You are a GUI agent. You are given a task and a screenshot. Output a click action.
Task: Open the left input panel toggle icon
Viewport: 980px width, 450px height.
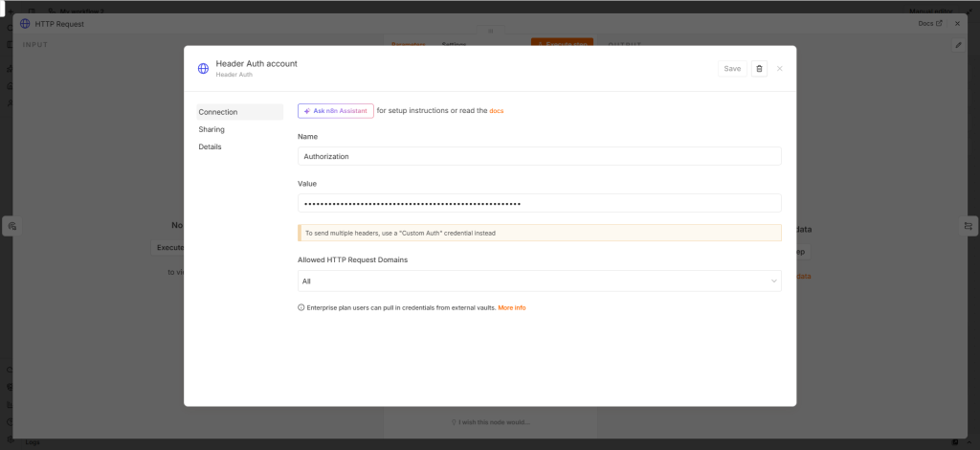click(x=11, y=226)
